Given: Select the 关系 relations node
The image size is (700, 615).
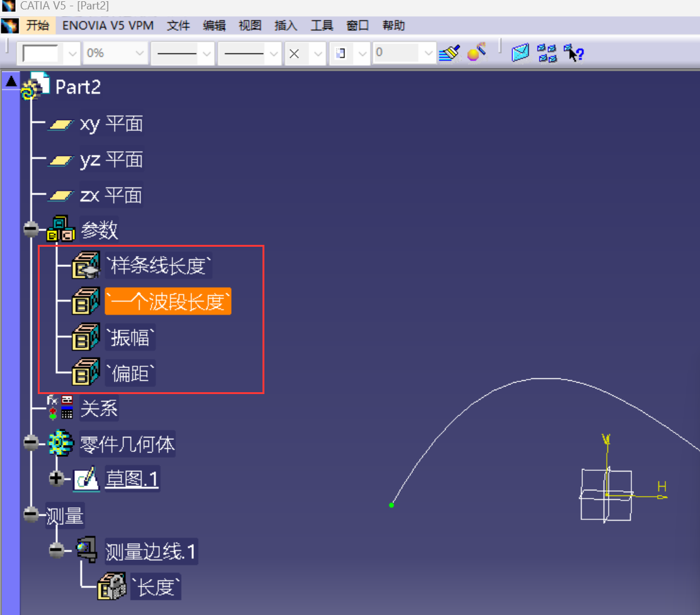Looking at the screenshot, I should tap(99, 409).
